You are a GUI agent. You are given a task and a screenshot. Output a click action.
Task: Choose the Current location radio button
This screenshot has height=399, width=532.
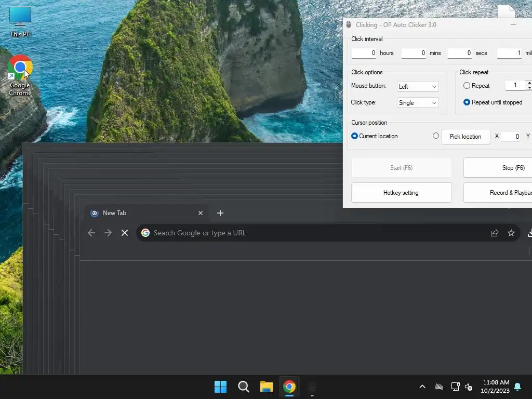coord(354,136)
